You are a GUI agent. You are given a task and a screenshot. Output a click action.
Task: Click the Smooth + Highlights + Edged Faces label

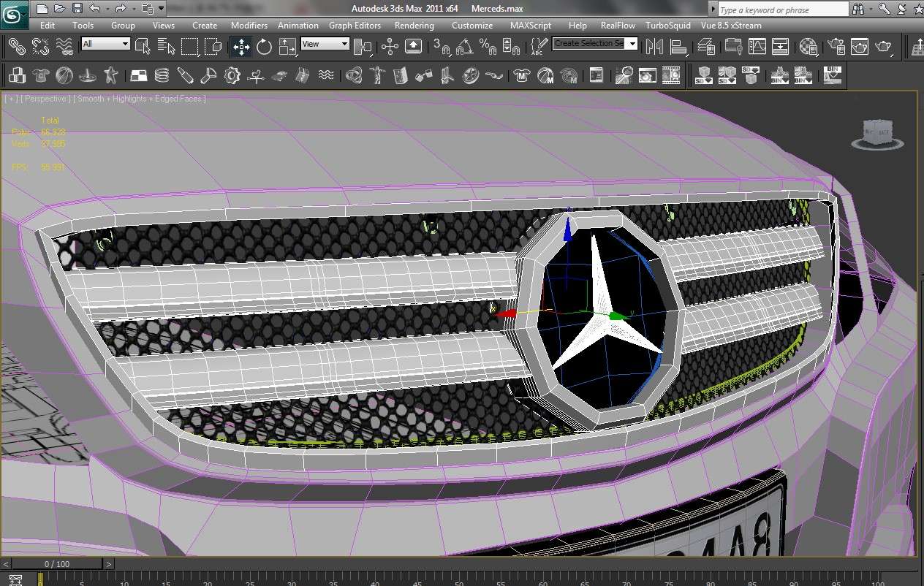point(140,99)
